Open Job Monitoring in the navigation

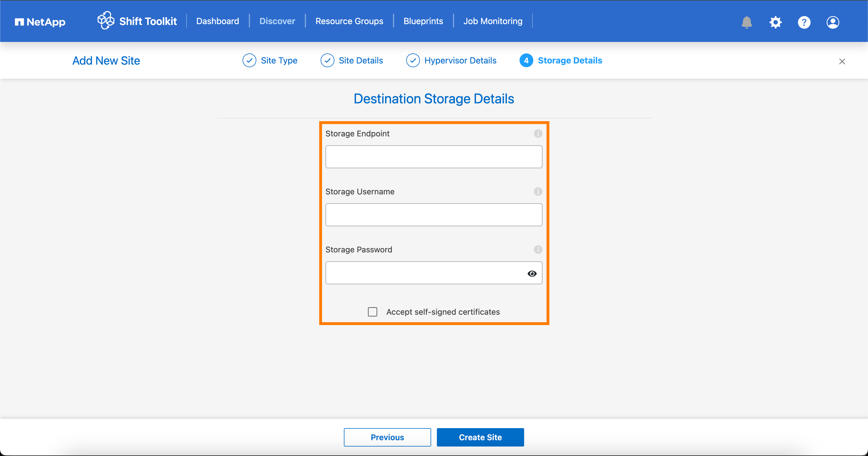493,21
